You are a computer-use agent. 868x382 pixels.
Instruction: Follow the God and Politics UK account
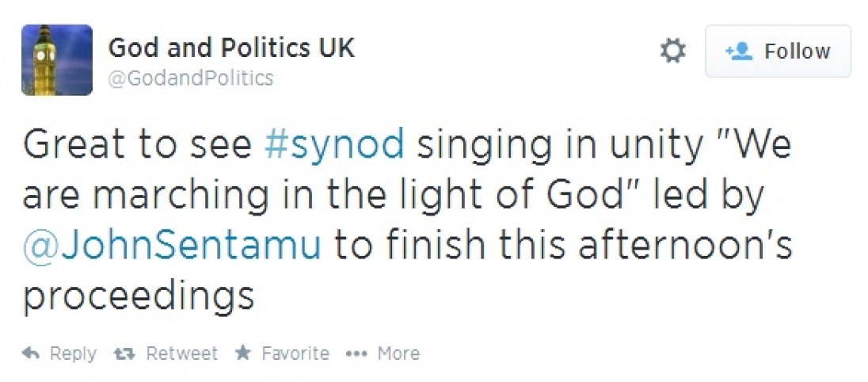point(778,52)
